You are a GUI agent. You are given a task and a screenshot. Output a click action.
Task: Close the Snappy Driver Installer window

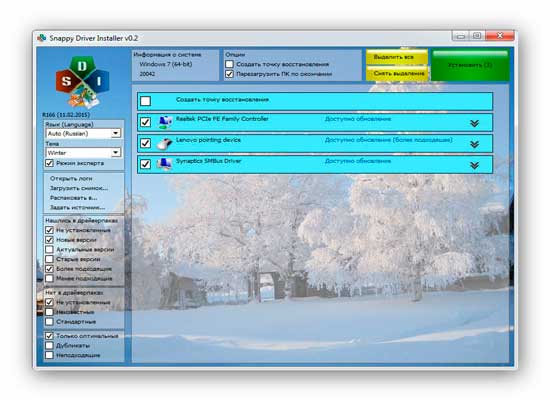click(x=500, y=36)
